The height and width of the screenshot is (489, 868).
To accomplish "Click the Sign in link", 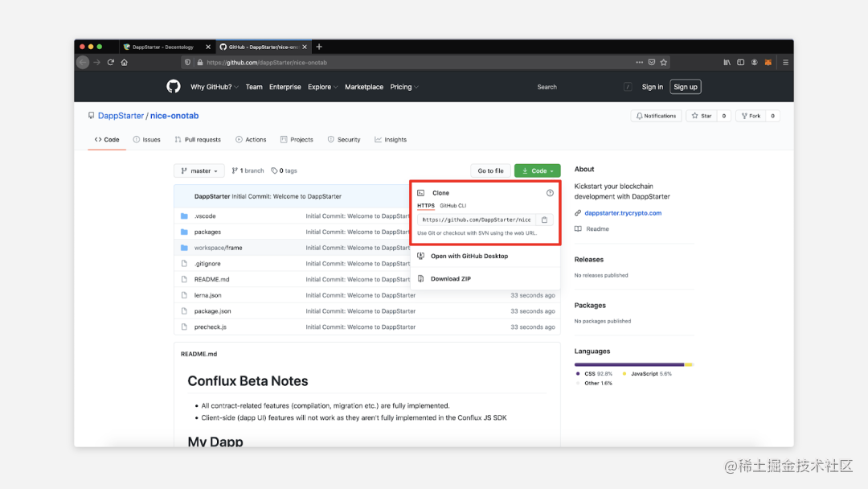I will 652,87.
